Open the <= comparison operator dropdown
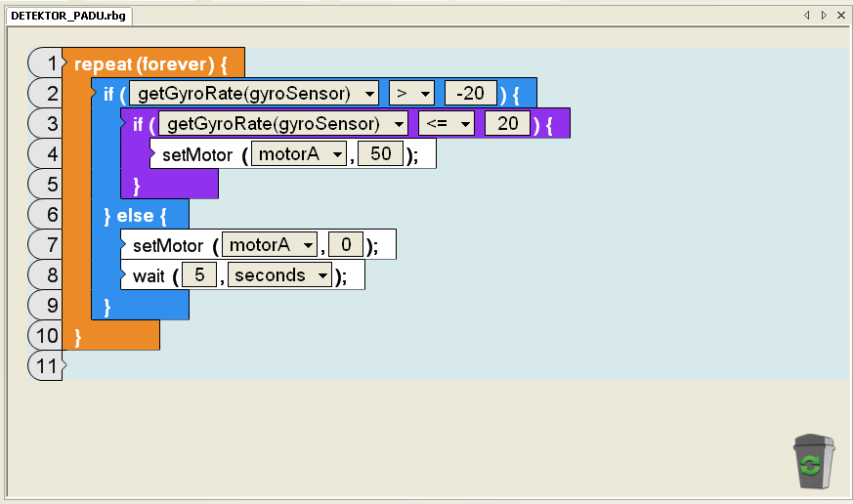This screenshot has width=853, height=504. coord(447,124)
